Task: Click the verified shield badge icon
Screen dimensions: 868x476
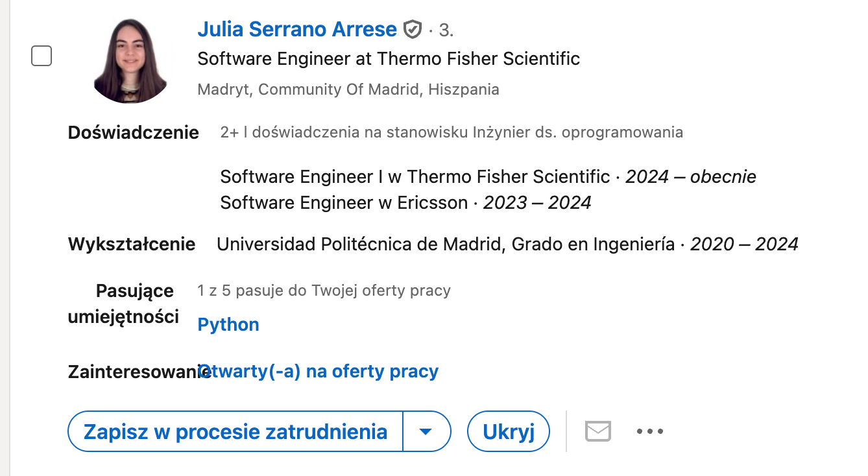Action: point(413,30)
